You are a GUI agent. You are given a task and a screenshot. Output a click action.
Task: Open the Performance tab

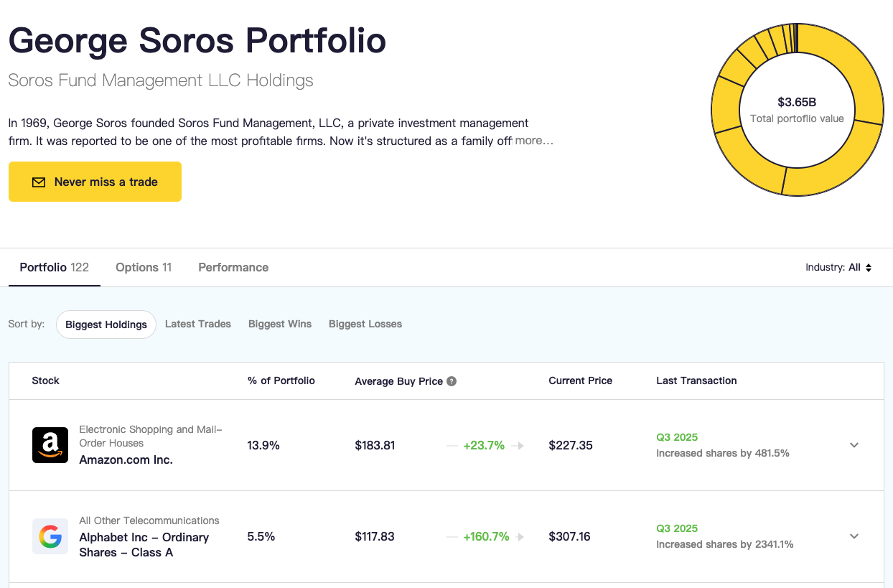click(x=233, y=268)
